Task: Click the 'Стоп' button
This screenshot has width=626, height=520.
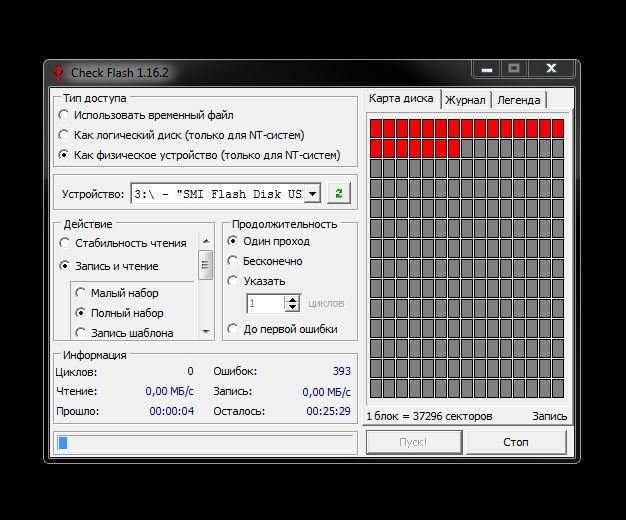Action: click(516, 442)
